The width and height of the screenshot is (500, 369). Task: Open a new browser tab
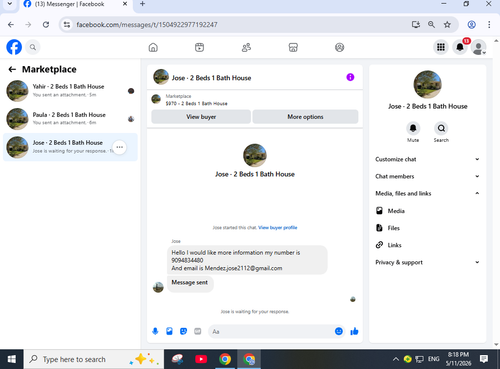(x=142, y=4)
